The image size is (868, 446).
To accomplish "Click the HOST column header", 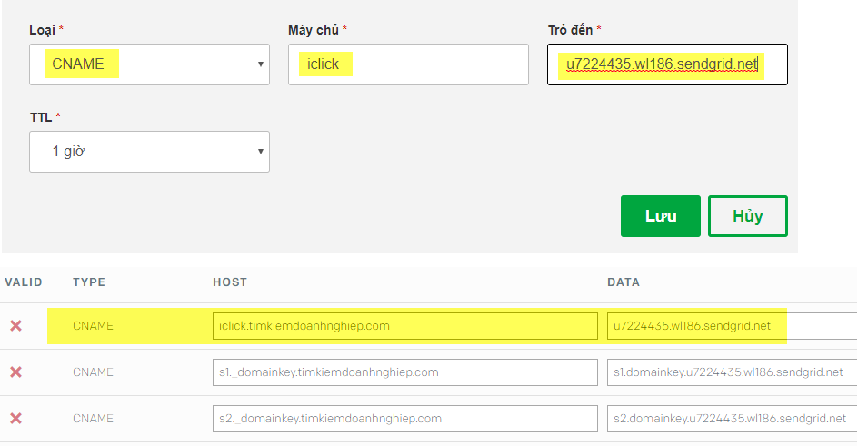I will pos(230,282).
